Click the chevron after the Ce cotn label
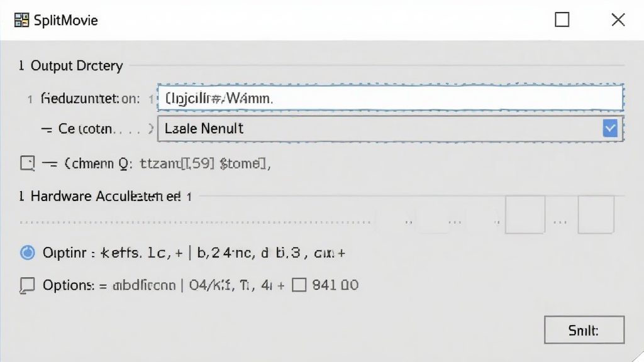The height and width of the screenshot is (362, 644). (x=151, y=129)
